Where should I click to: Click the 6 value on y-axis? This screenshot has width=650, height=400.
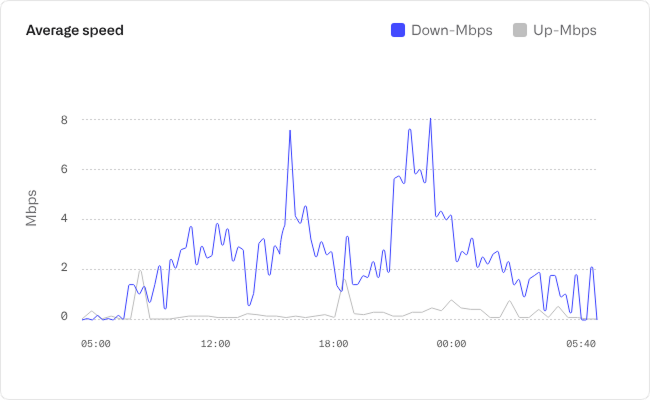[64, 169]
